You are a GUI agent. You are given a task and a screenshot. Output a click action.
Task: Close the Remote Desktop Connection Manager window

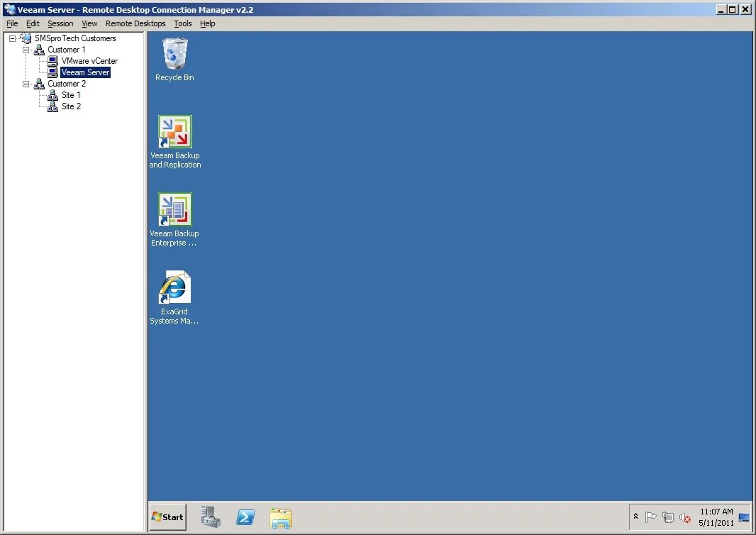(x=745, y=10)
